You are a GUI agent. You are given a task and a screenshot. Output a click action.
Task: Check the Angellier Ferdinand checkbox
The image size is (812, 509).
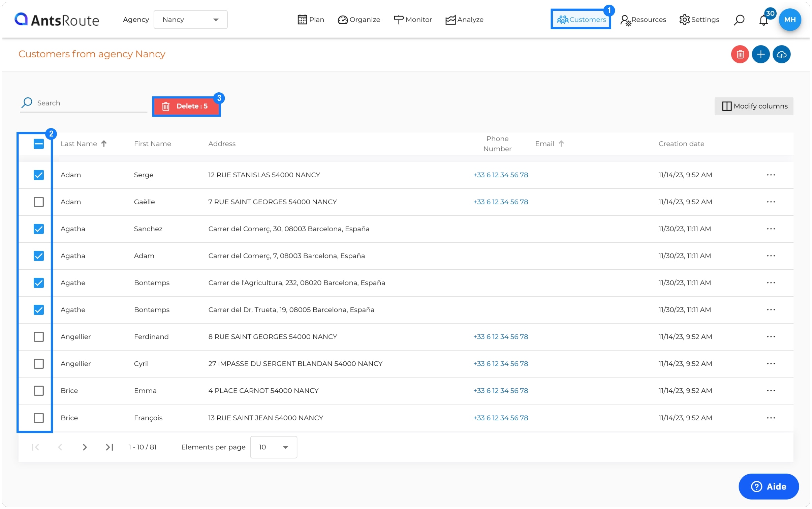click(x=39, y=337)
